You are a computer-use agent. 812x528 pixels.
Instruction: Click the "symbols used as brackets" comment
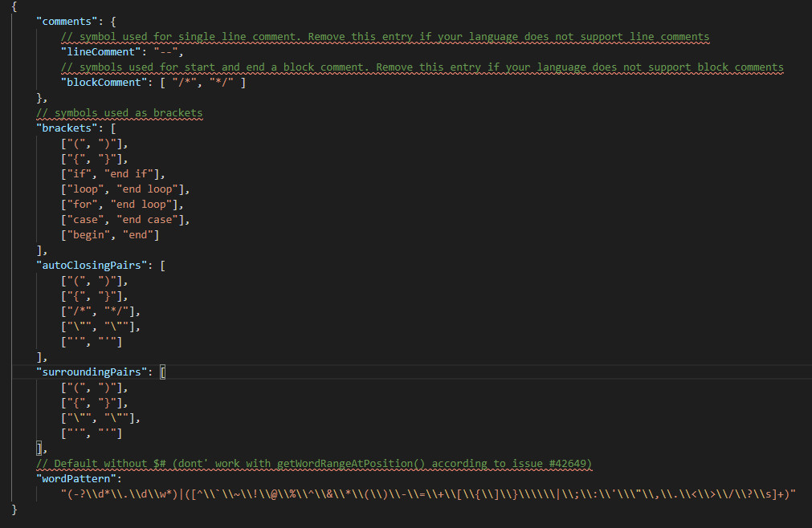tap(119, 112)
